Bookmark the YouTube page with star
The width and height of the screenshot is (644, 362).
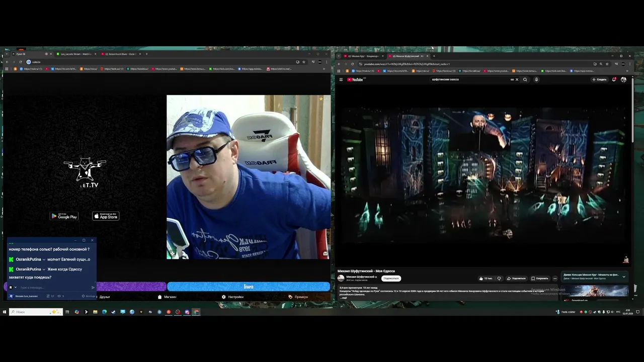[x=607, y=64]
